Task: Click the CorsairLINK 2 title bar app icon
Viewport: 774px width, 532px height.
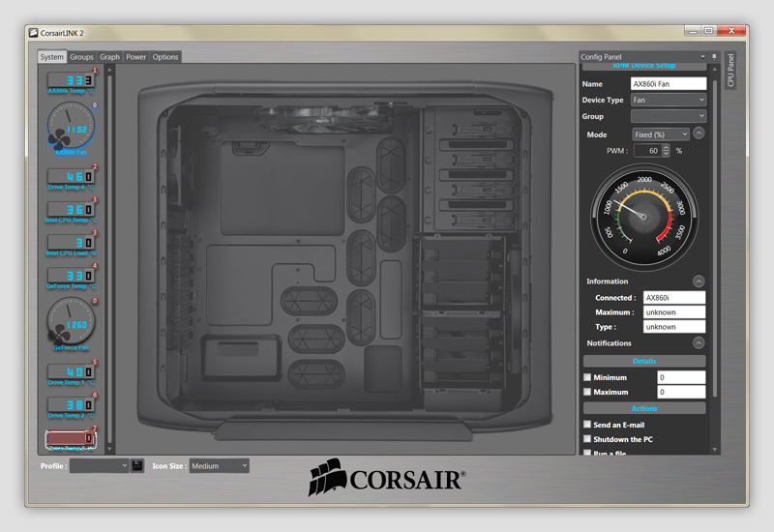Action: [x=33, y=33]
